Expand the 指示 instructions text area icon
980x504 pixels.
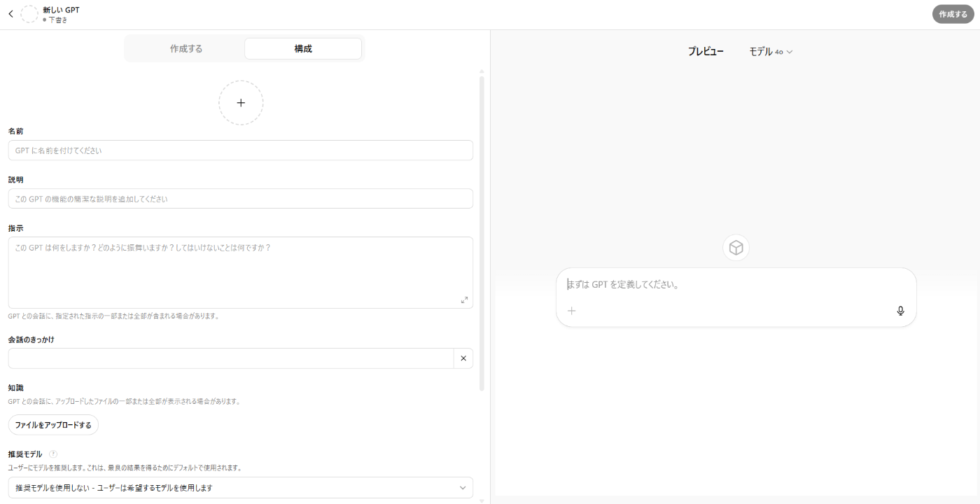464,300
